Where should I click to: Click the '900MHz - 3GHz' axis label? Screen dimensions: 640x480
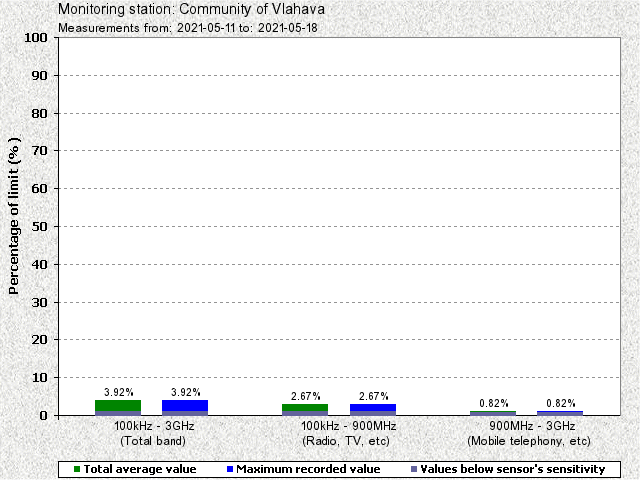coord(532,426)
